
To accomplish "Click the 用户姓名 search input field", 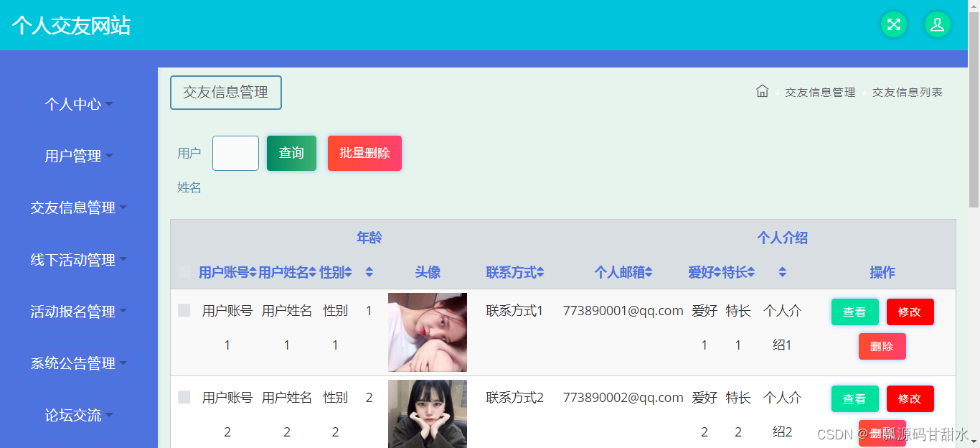I will click(x=235, y=153).
